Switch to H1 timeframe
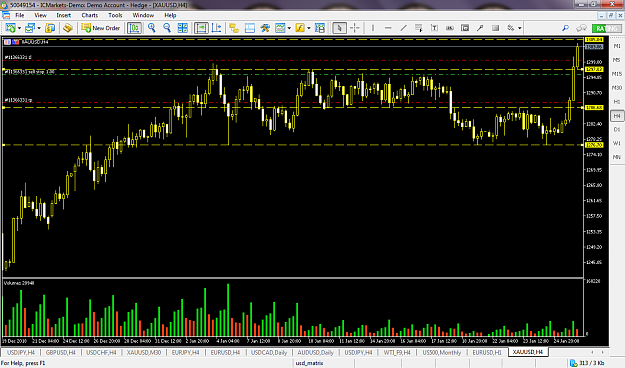The image size is (625, 368). tap(617, 102)
